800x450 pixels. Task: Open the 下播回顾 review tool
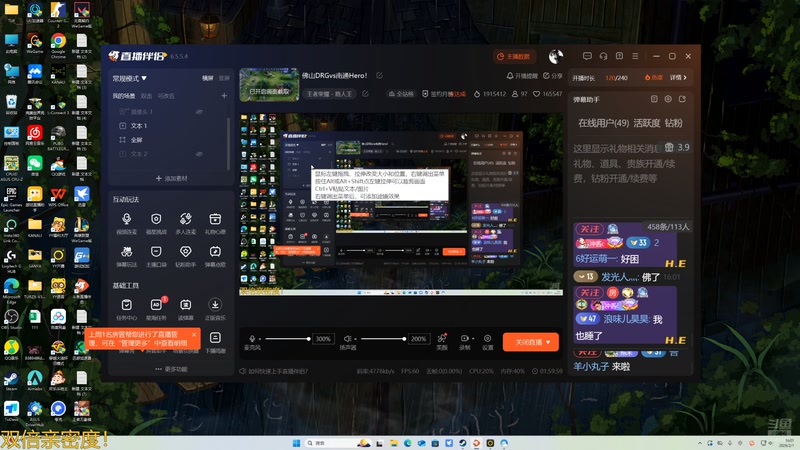215,342
